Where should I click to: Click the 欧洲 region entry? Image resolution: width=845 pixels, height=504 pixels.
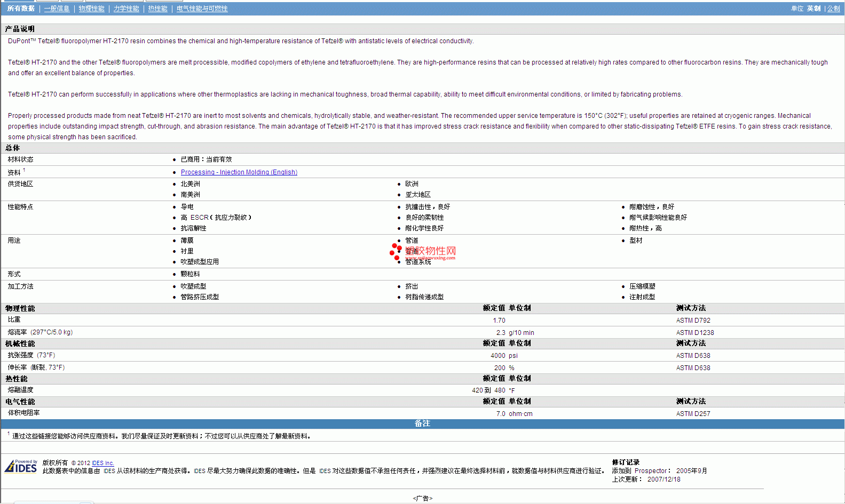[412, 184]
